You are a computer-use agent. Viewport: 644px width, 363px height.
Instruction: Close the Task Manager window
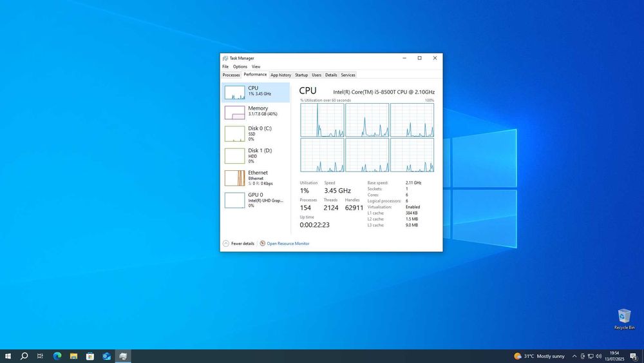[x=435, y=58]
